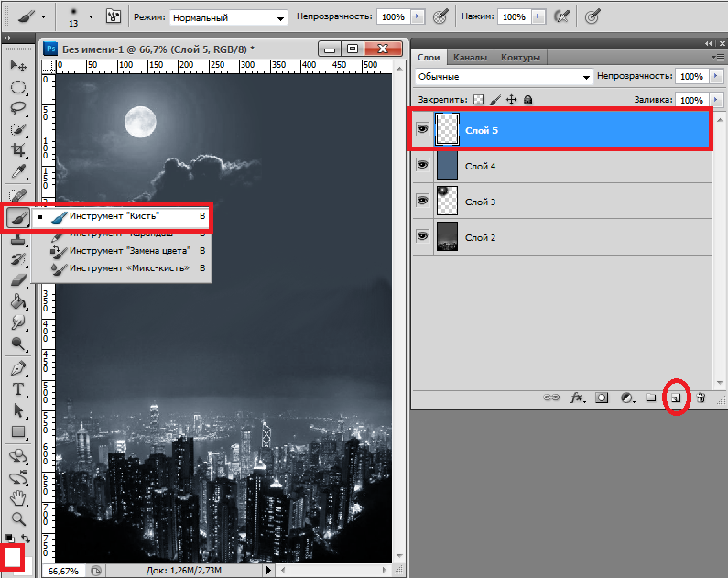Click the Нажим 100% value field

(x=515, y=17)
